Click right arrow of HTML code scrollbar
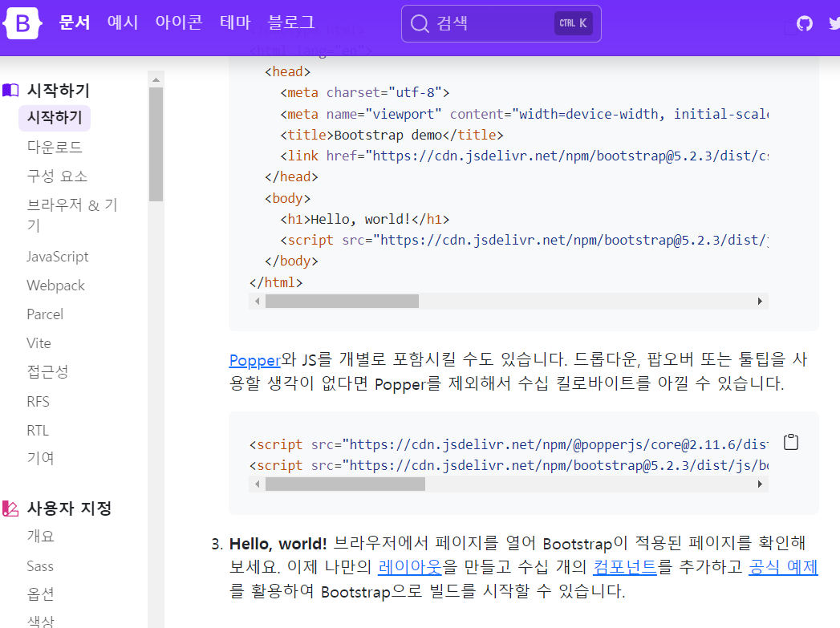Image resolution: width=840 pixels, height=628 pixels. point(761,302)
